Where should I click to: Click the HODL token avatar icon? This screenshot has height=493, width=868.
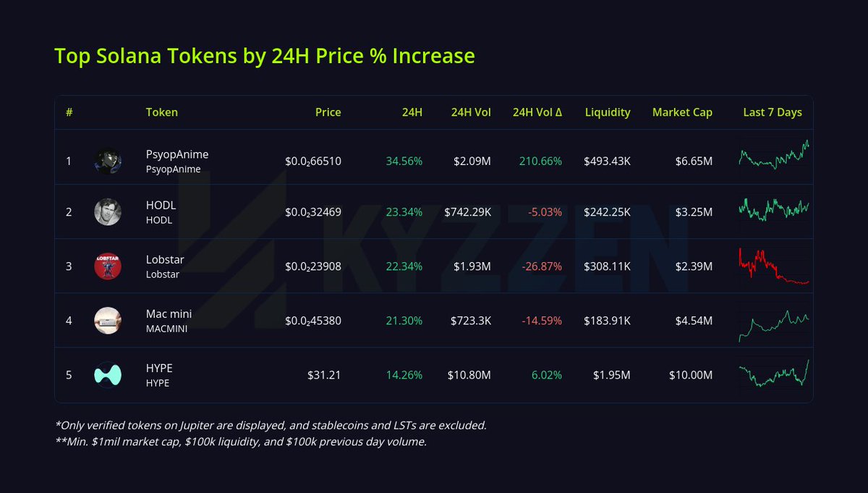108,211
